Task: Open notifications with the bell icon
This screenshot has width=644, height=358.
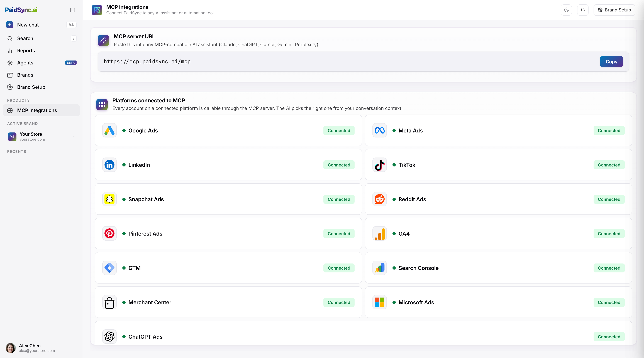Action: click(x=582, y=10)
